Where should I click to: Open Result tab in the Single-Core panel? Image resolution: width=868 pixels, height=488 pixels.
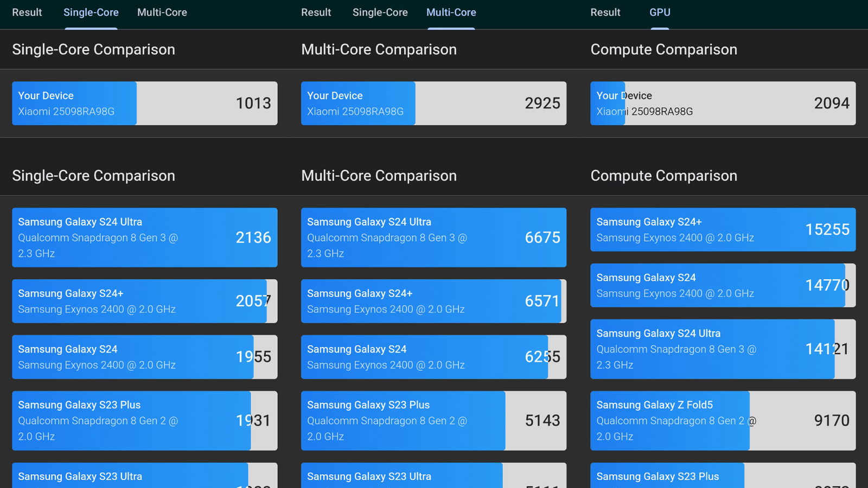[x=27, y=12]
